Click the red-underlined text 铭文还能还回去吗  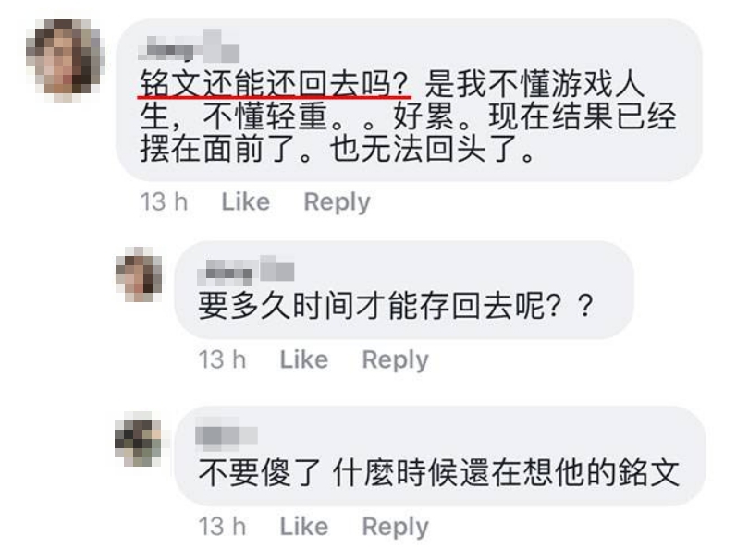tap(275, 84)
